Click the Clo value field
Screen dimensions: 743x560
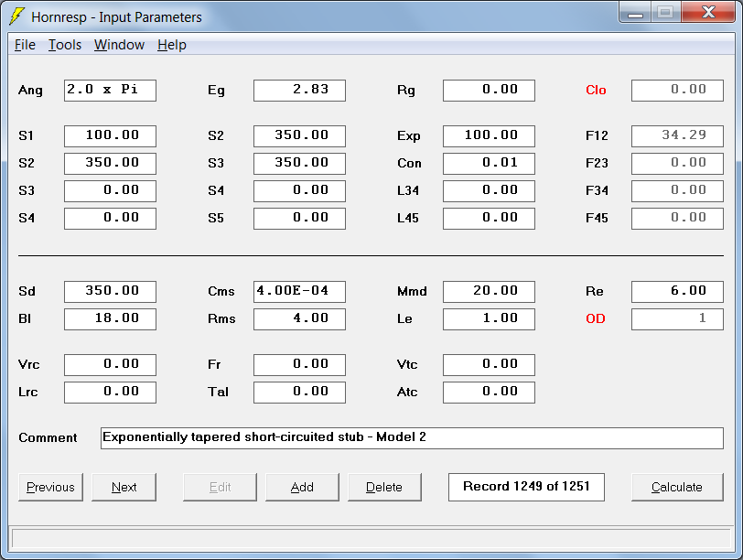(x=677, y=91)
